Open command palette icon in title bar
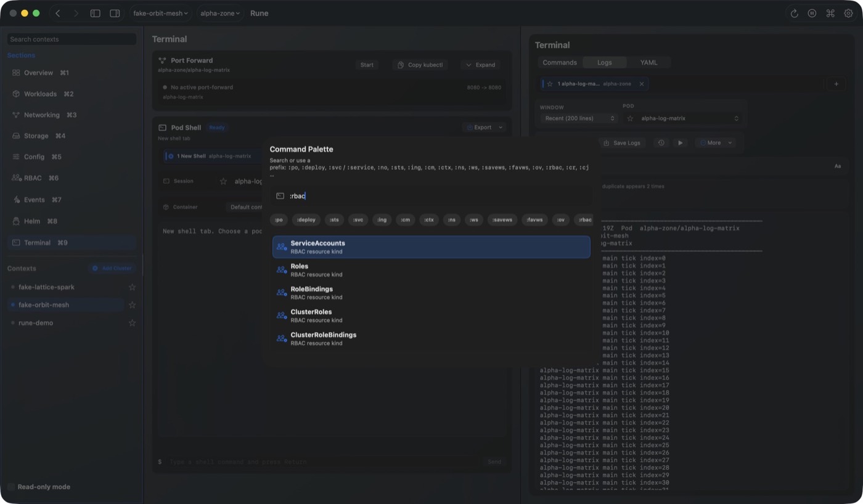The height and width of the screenshot is (504, 863). tap(830, 13)
